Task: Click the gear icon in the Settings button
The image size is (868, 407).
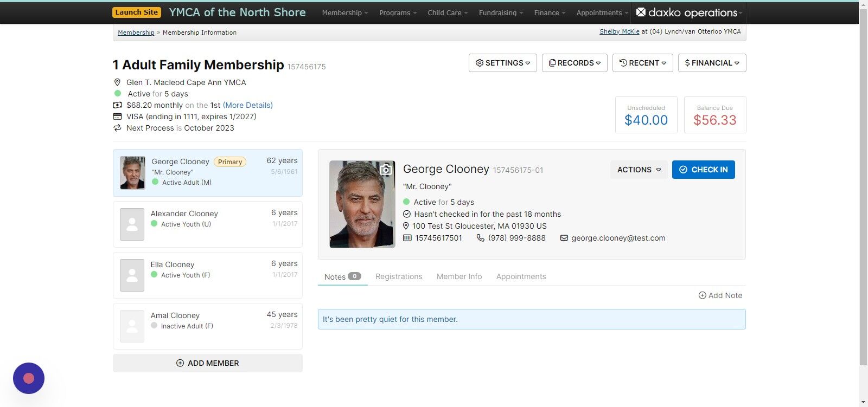Action: click(480, 63)
